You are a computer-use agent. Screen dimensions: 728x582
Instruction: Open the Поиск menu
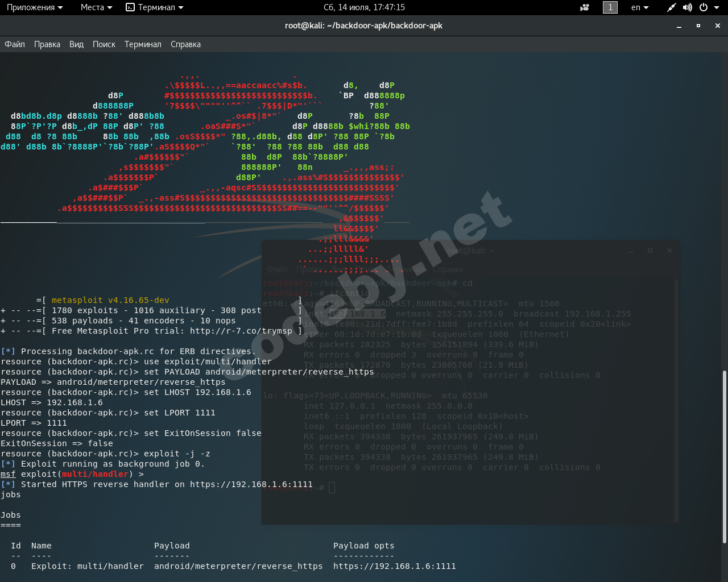[104, 44]
